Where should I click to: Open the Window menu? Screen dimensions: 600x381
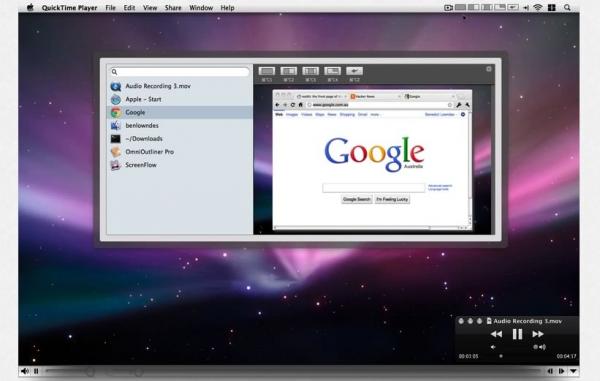[201, 8]
